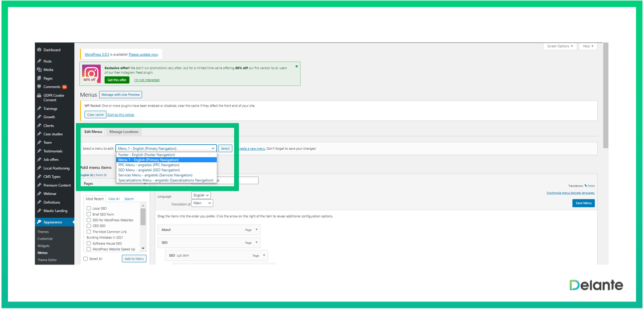Viewport: 644px width, 309px height.
Task: Switch to the Edit Menus tab
Action: point(93,132)
